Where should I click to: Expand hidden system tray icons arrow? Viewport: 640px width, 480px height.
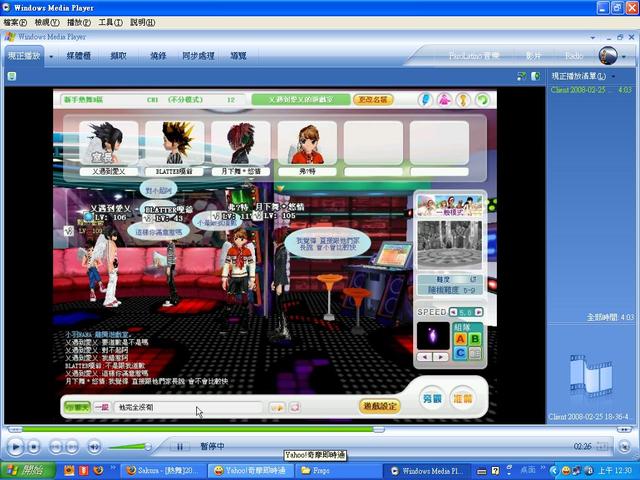[x=553, y=471]
